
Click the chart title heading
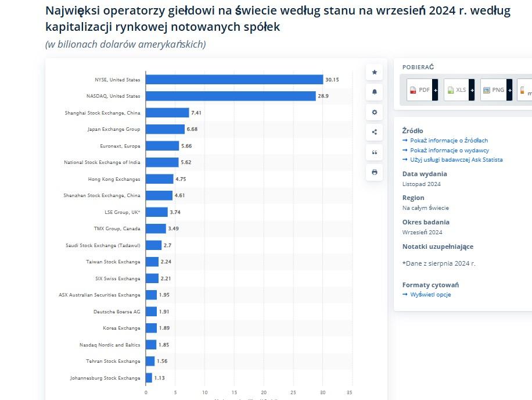[x=278, y=19]
